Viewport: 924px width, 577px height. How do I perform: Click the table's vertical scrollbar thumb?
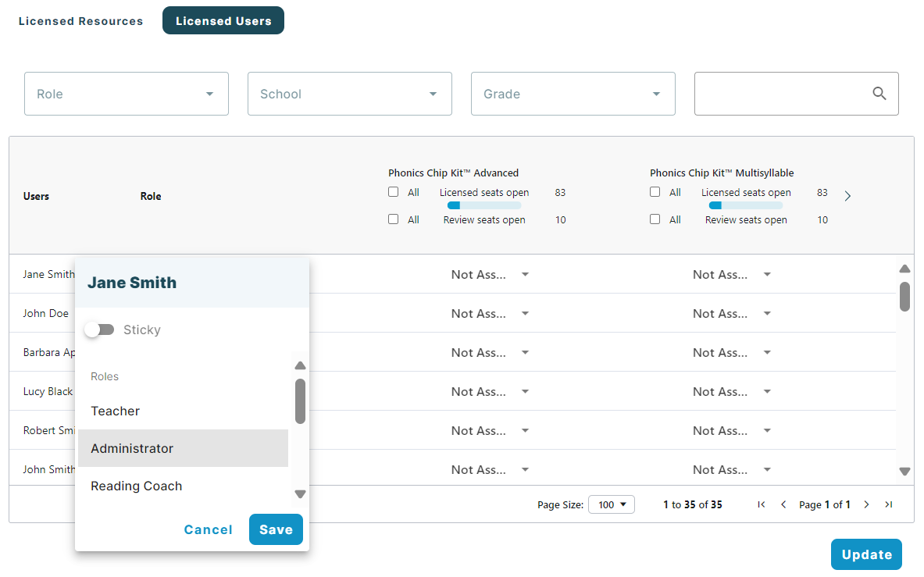click(x=904, y=296)
